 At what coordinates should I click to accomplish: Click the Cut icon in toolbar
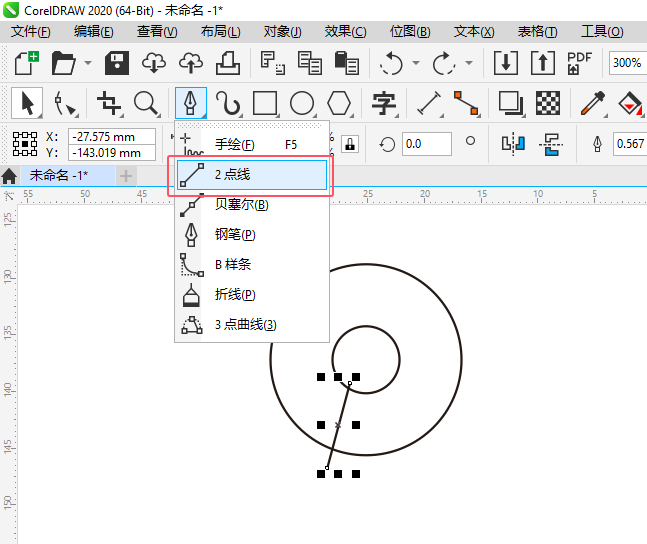click(x=272, y=63)
